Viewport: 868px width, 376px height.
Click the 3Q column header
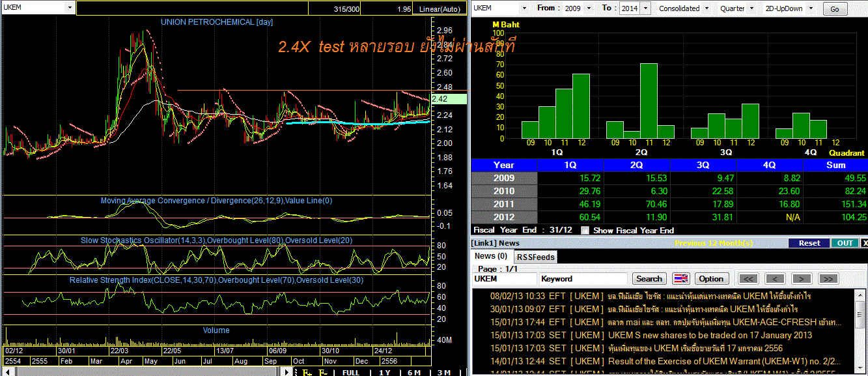(x=703, y=165)
